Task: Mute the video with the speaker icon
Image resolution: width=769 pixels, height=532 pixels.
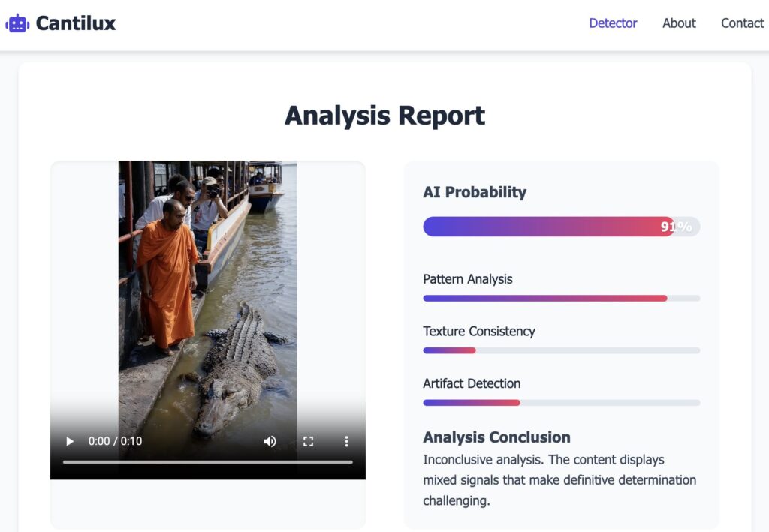Action: 270,441
